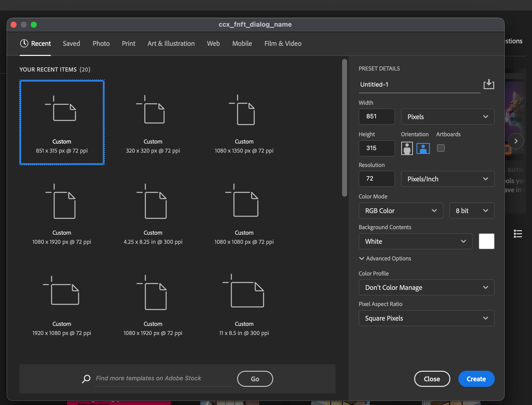Open the Width units Pixels dropdown

(x=448, y=117)
